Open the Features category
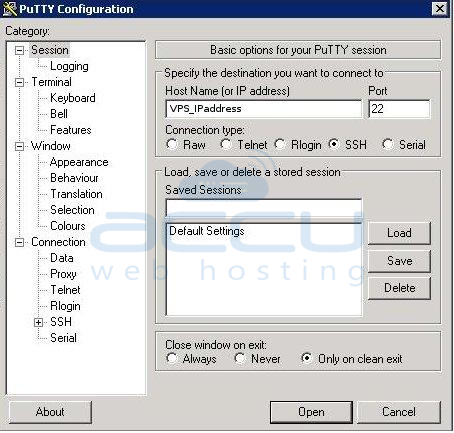 click(x=71, y=130)
